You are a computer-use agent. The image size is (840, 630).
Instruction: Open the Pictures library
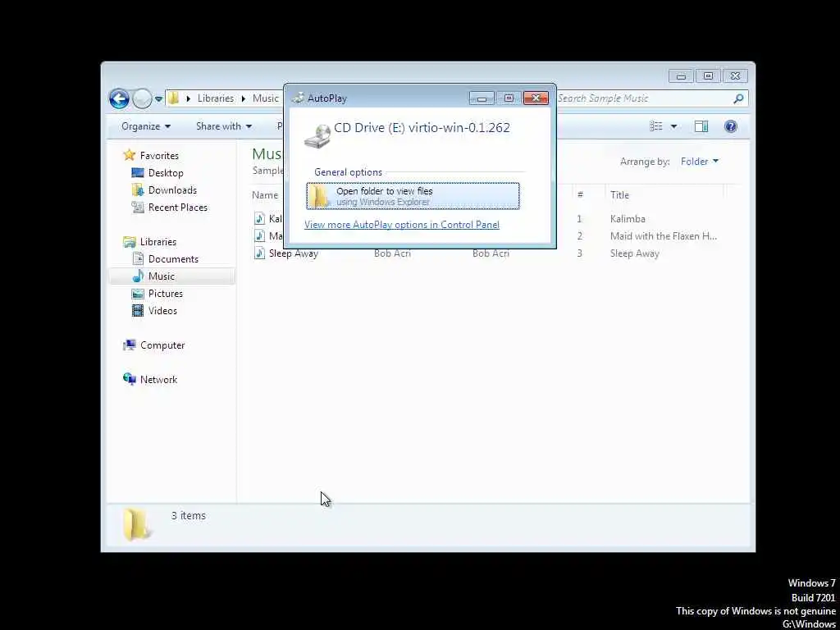point(166,294)
